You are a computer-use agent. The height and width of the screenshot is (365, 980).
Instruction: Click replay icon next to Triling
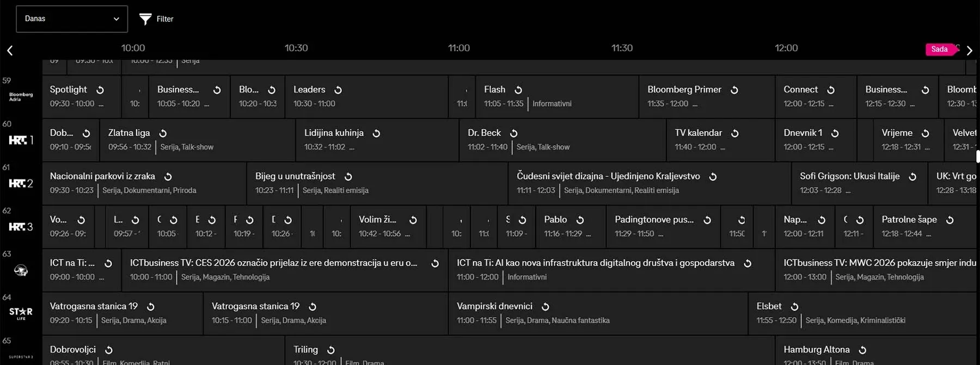(x=331, y=350)
